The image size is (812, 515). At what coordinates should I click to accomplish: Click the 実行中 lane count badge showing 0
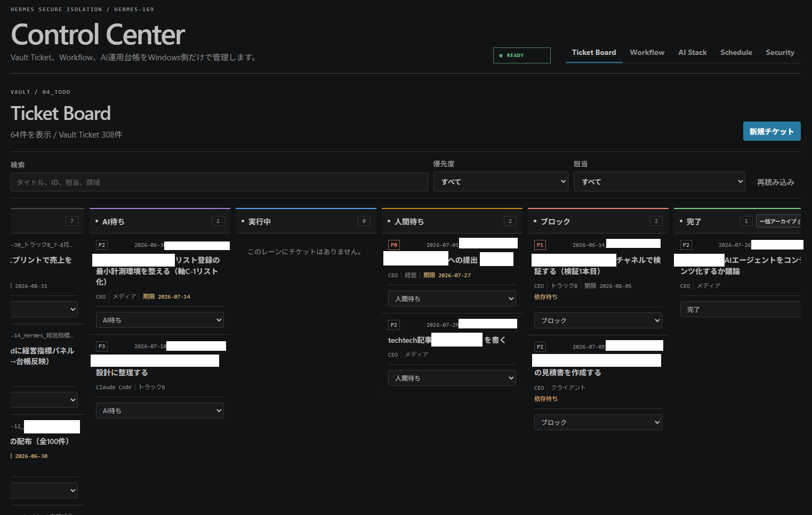click(364, 221)
